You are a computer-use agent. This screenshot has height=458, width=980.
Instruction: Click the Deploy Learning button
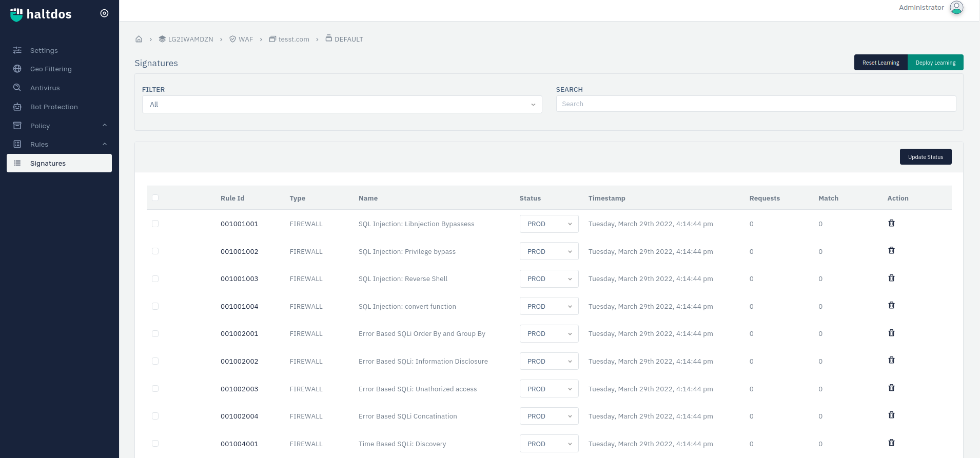pyautogui.click(x=935, y=63)
